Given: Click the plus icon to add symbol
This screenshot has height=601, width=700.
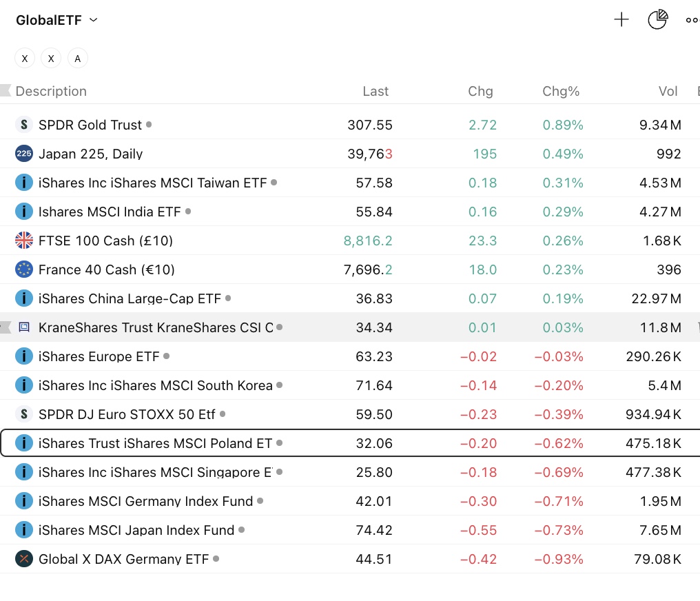Looking at the screenshot, I should tap(621, 20).
